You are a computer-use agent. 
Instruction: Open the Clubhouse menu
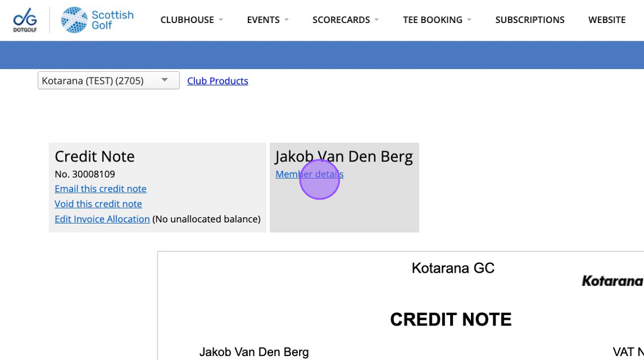191,20
